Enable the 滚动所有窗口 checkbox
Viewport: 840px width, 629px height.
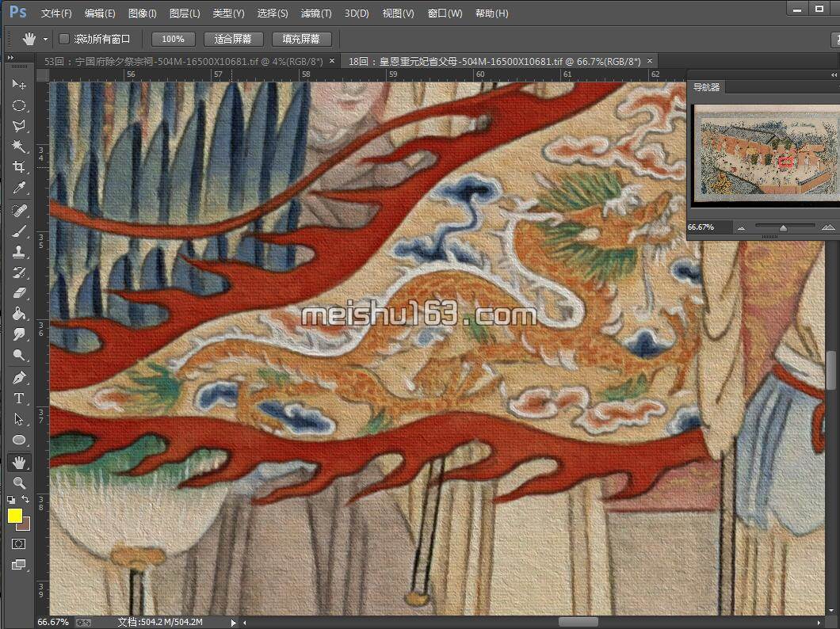pos(63,39)
